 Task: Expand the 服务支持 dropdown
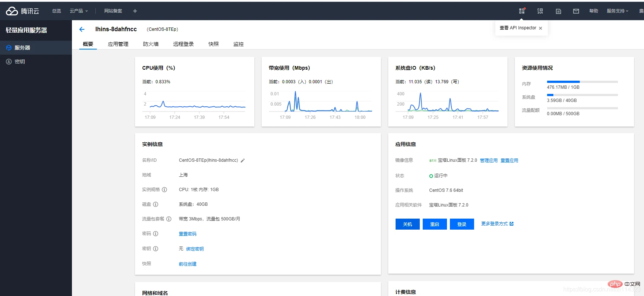coord(618,11)
